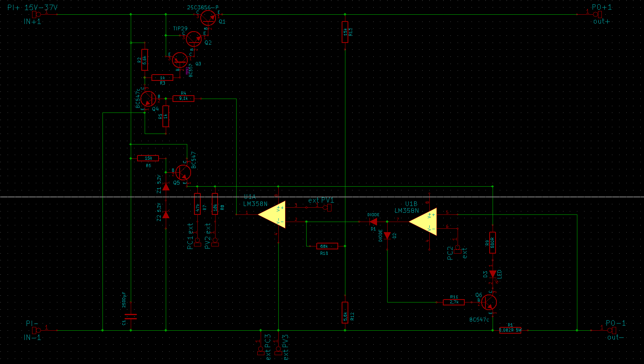Click the 'PO+1' label text
644x364 pixels.
602,7
